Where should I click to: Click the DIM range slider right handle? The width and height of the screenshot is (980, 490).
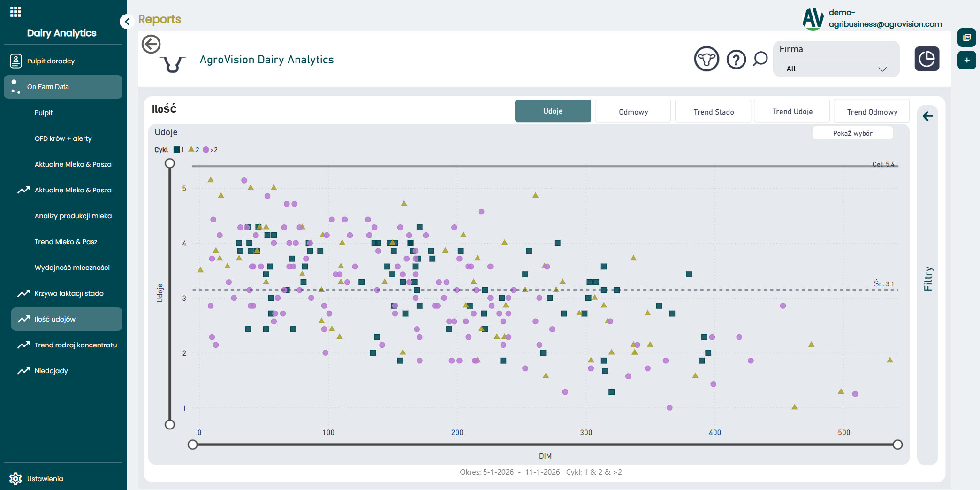click(x=897, y=444)
